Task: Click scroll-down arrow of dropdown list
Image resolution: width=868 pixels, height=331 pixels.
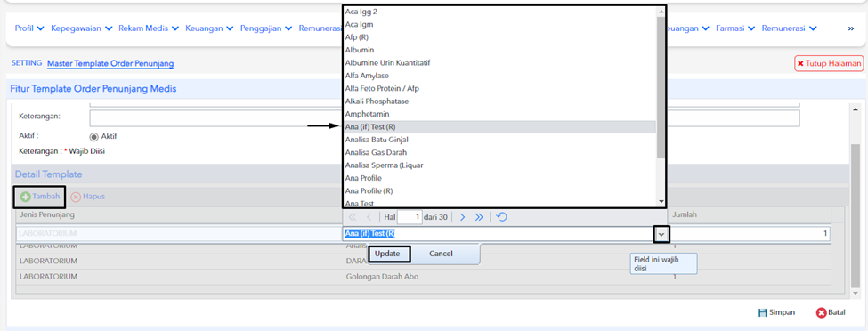Action: 661,201
